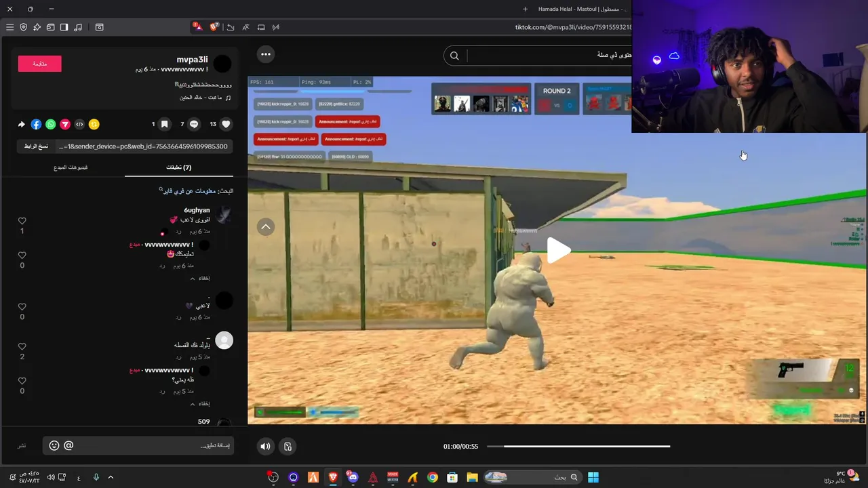Like the comment لاعبي
The height and width of the screenshot is (488, 868).
click(x=22, y=307)
